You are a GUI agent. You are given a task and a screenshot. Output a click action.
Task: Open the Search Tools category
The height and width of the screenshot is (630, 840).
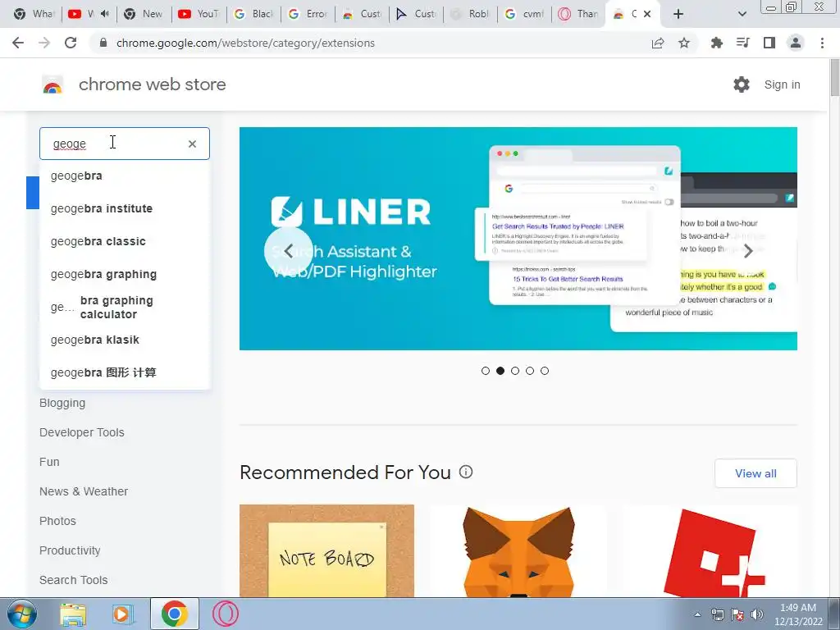73,580
